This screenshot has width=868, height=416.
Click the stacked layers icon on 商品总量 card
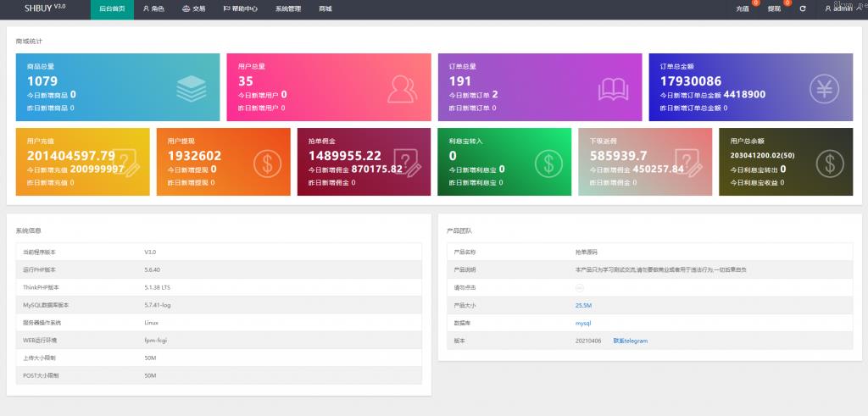[192, 87]
